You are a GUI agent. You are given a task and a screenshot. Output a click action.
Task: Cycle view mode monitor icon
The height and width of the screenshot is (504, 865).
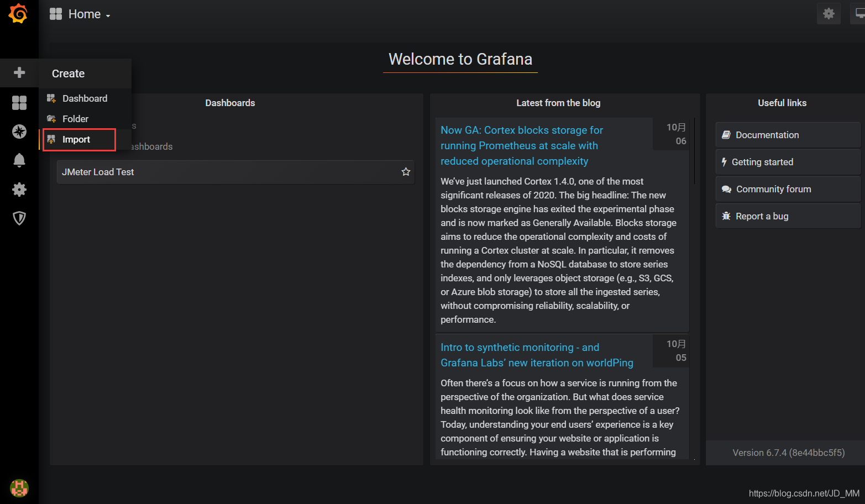[859, 13]
